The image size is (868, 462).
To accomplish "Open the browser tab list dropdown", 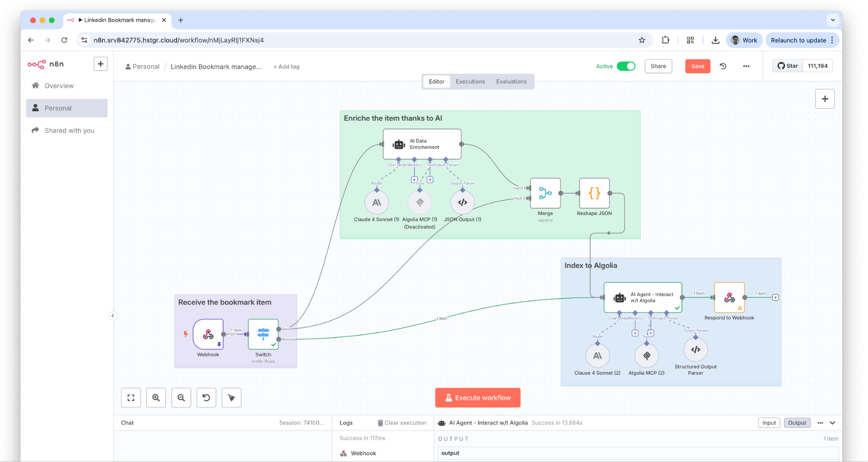I will point(833,20).
